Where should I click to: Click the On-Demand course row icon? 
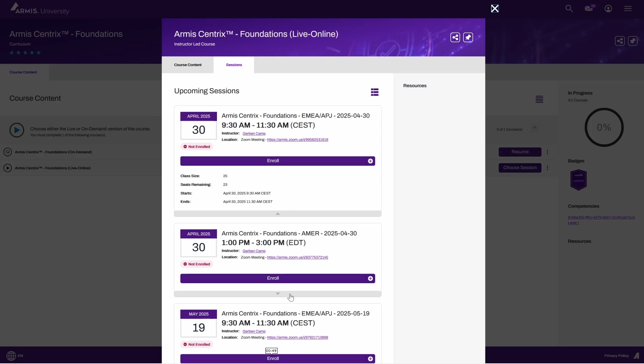pos(7,152)
